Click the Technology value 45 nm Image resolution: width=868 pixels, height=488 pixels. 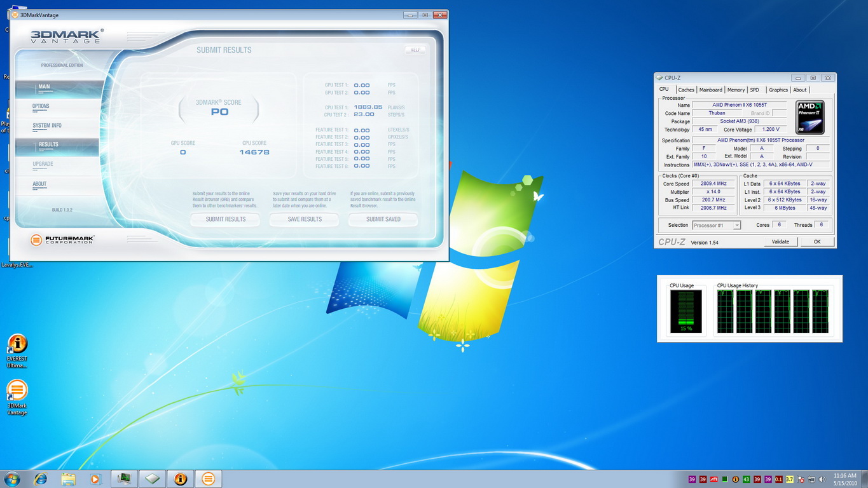[x=703, y=130]
